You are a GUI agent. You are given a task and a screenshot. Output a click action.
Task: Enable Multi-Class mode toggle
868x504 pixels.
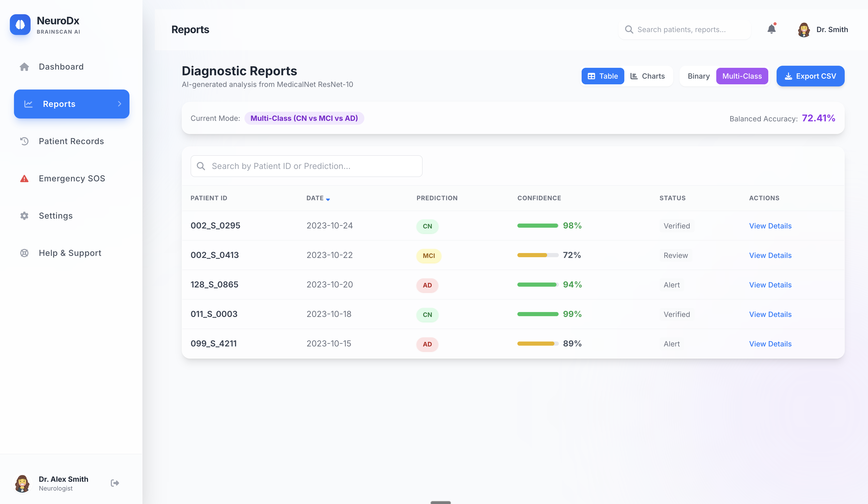point(742,76)
